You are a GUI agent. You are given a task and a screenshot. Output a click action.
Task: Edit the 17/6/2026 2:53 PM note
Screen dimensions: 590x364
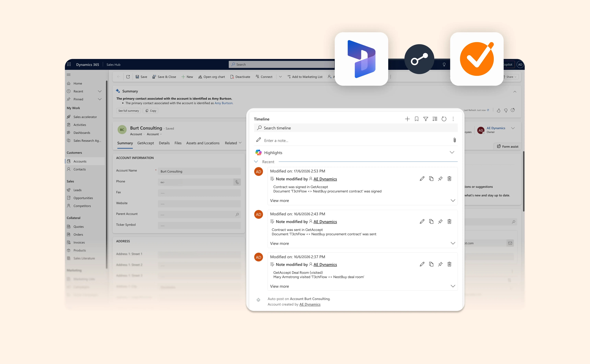[x=422, y=179]
